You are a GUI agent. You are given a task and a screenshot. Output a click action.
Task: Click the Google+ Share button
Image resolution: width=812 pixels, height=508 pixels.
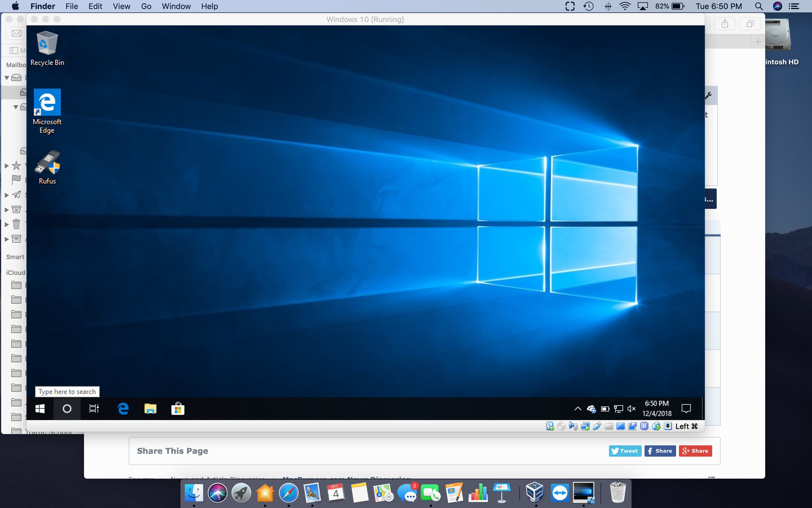pos(695,451)
